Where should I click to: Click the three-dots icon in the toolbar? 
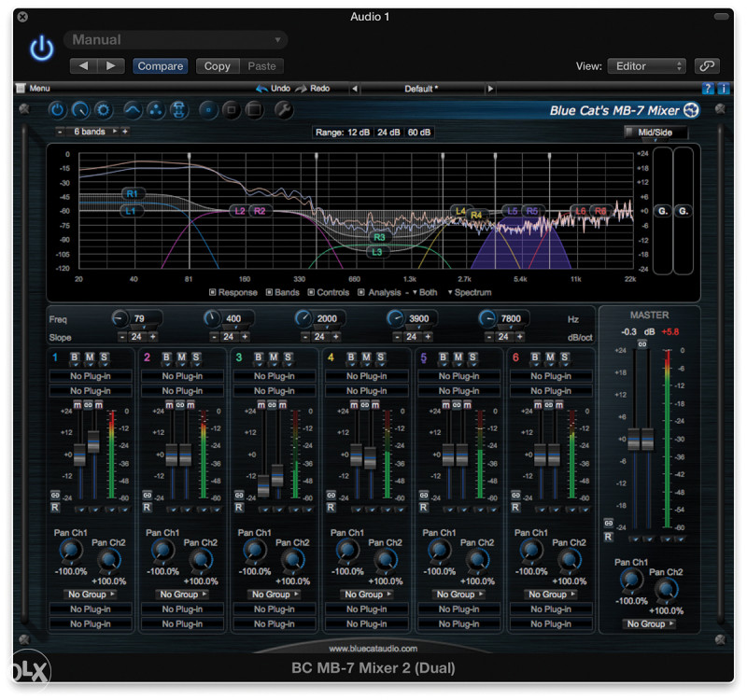click(x=155, y=110)
